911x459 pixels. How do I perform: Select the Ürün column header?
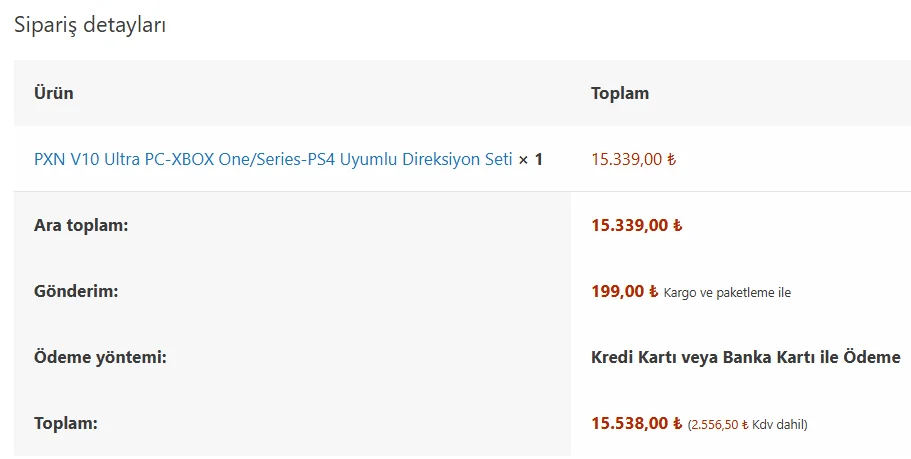coord(54,93)
